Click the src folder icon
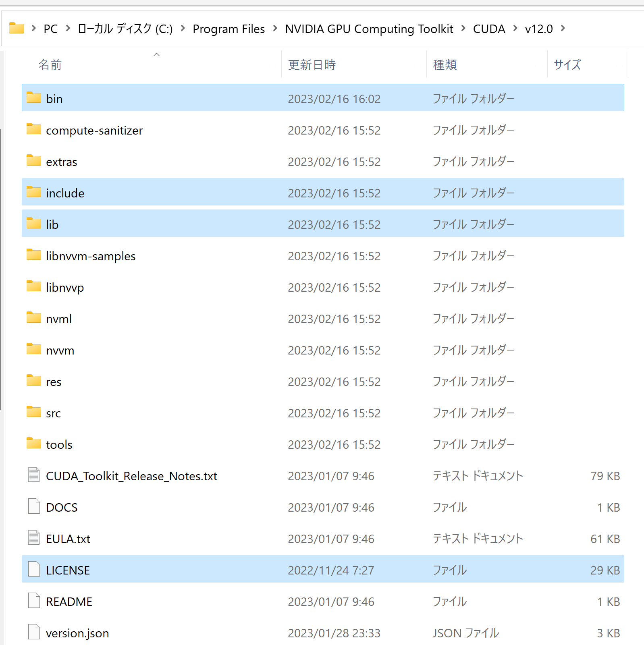This screenshot has height=645, width=644. coord(34,412)
